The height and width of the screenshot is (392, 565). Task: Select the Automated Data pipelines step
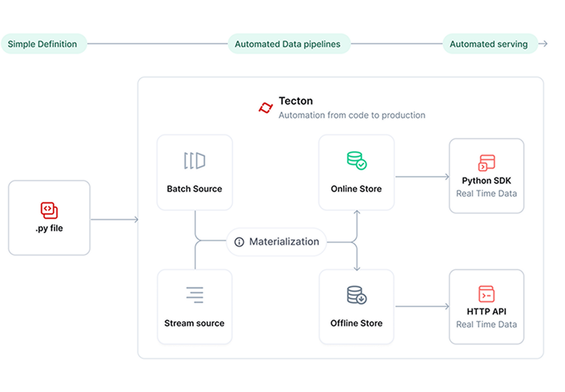tap(287, 44)
